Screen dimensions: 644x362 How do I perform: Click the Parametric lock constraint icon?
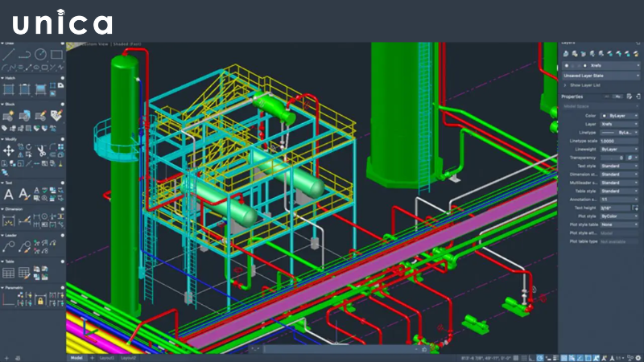40,300
